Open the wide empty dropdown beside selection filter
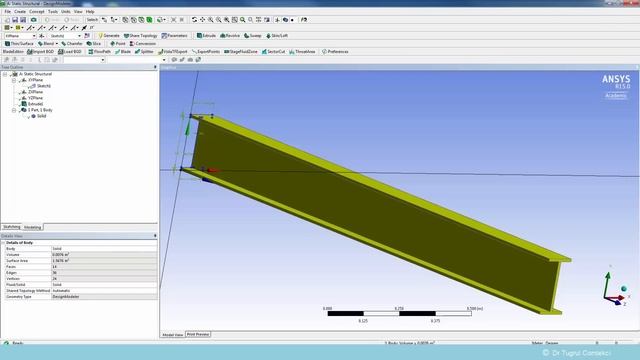 pos(164,60)
